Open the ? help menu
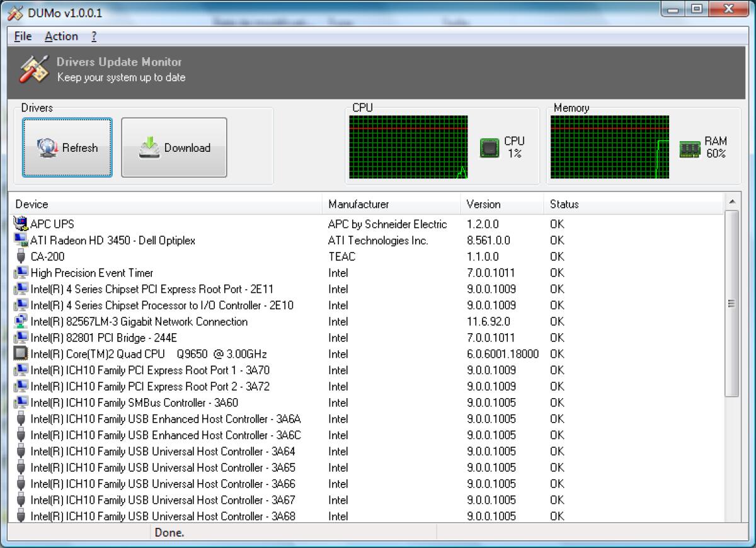756x548 pixels. coord(93,36)
